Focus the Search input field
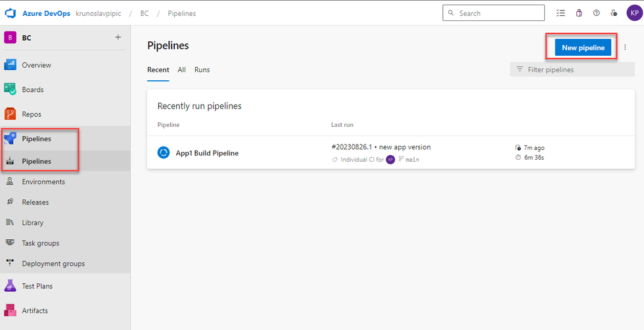The image size is (644, 330). point(494,13)
